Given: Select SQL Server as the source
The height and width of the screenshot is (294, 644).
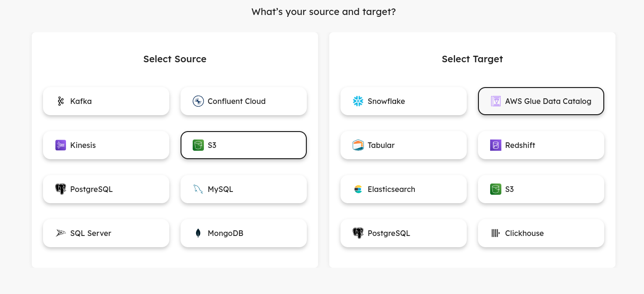Looking at the screenshot, I should pyautogui.click(x=106, y=233).
